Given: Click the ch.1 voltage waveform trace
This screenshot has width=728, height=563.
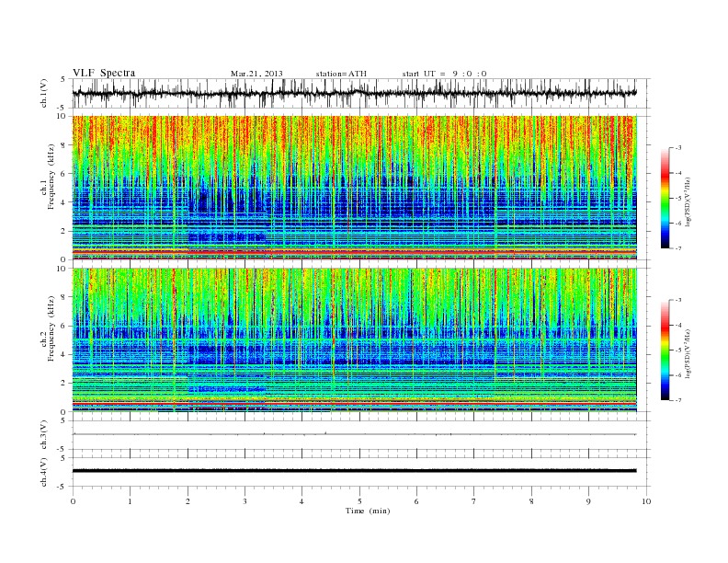Looking at the screenshot, I should click(x=355, y=93).
